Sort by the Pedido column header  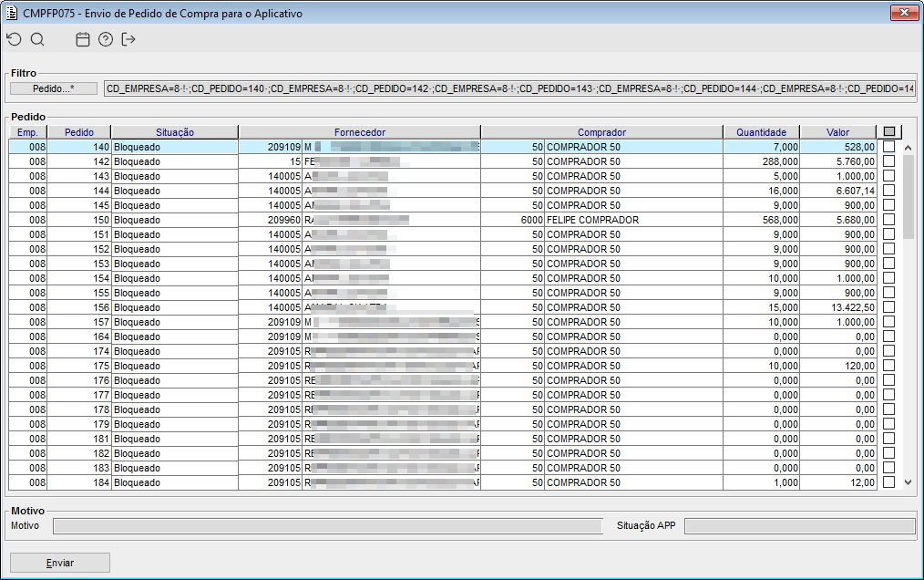pyautogui.click(x=79, y=132)
